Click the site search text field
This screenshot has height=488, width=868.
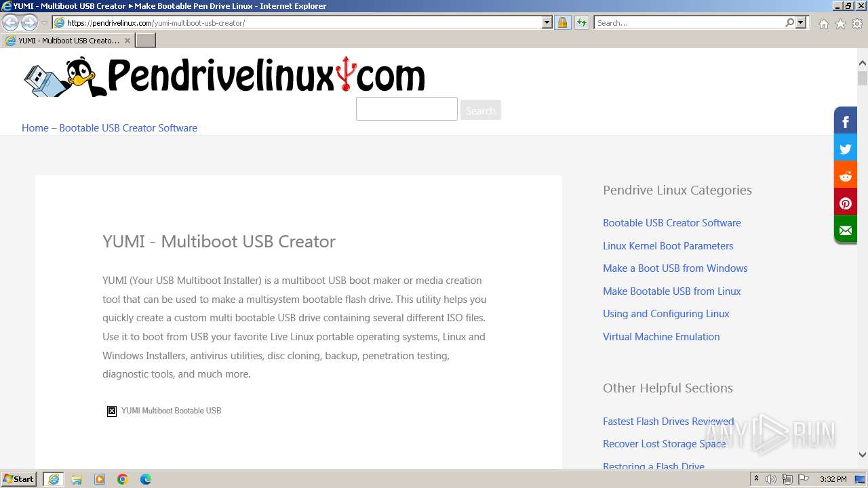click(x=407, y=109)
